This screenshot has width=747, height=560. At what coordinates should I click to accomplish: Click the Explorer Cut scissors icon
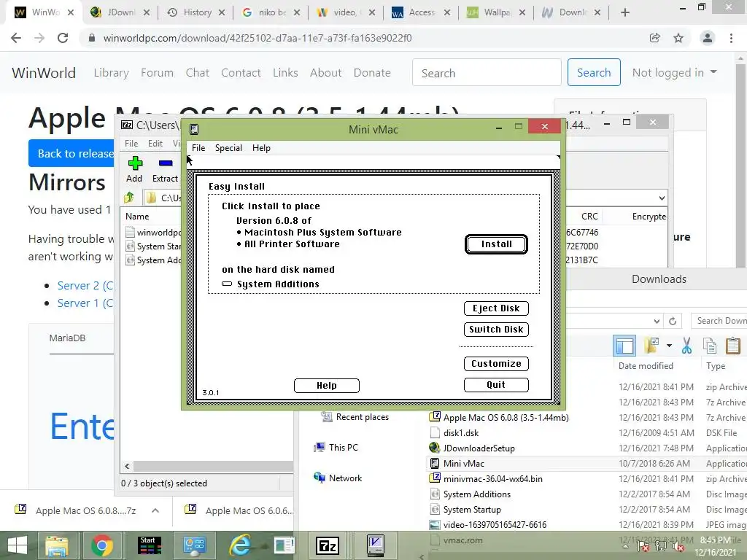[x=686, y=346]
